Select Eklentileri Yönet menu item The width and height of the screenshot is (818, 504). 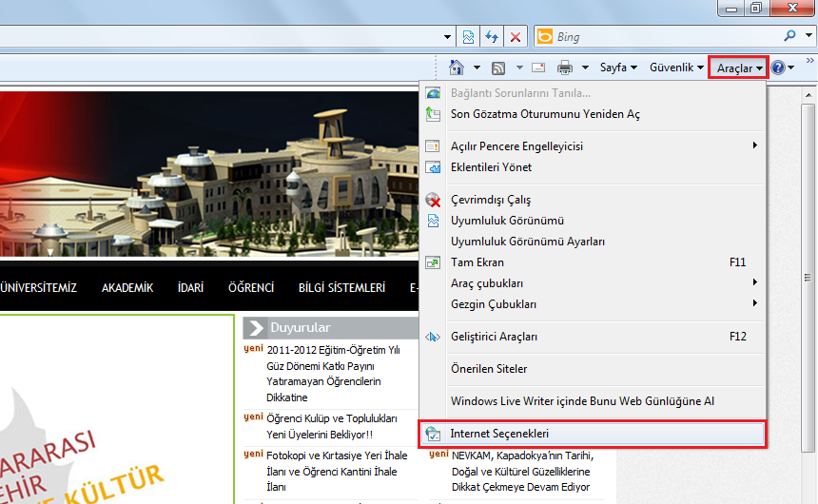coord(491,167)
